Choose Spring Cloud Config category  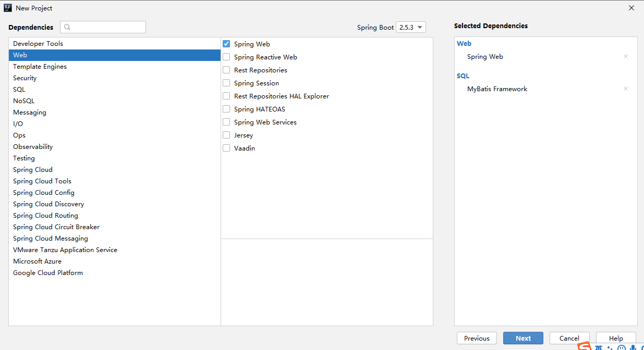(x=115, y=192)
